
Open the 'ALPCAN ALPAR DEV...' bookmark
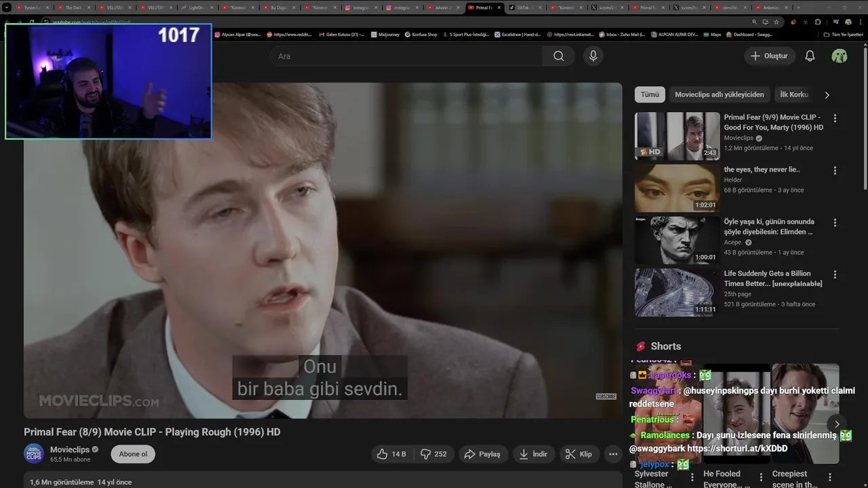674,35
